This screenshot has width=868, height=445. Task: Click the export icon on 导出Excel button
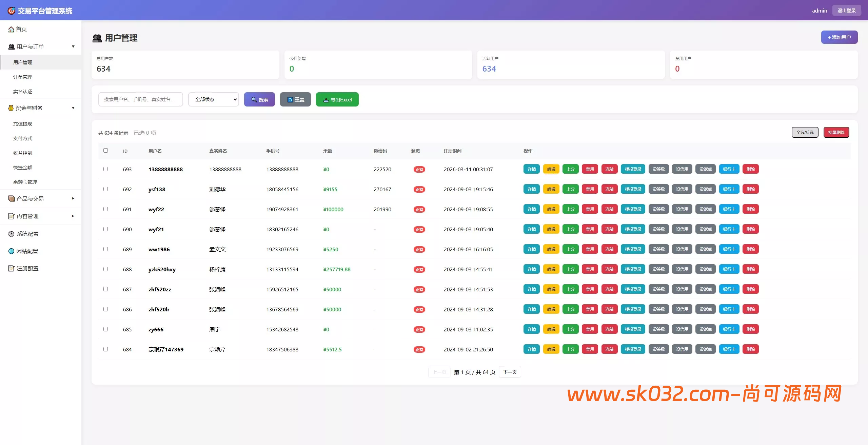(326, 100)
